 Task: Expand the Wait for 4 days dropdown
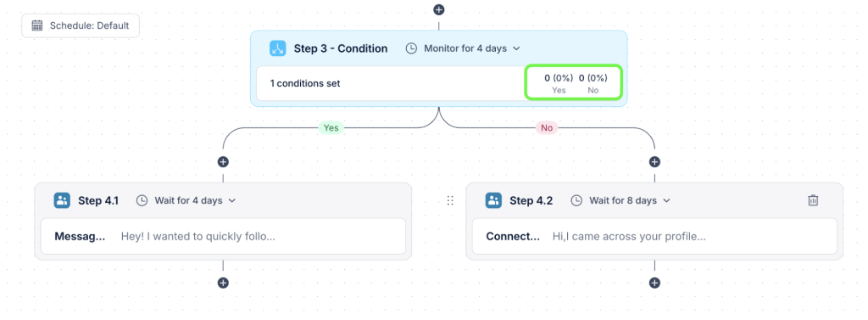[x=186, y=200]
